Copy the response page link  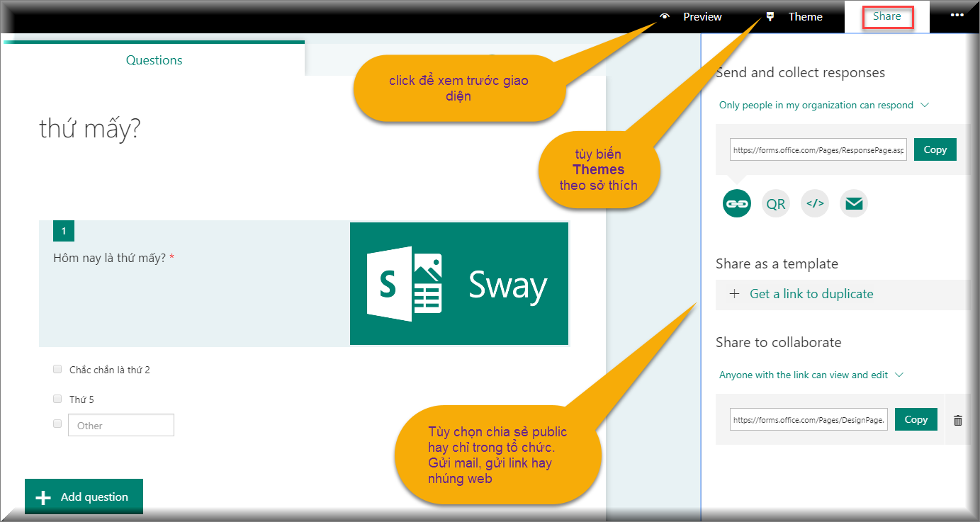(935, 149)
